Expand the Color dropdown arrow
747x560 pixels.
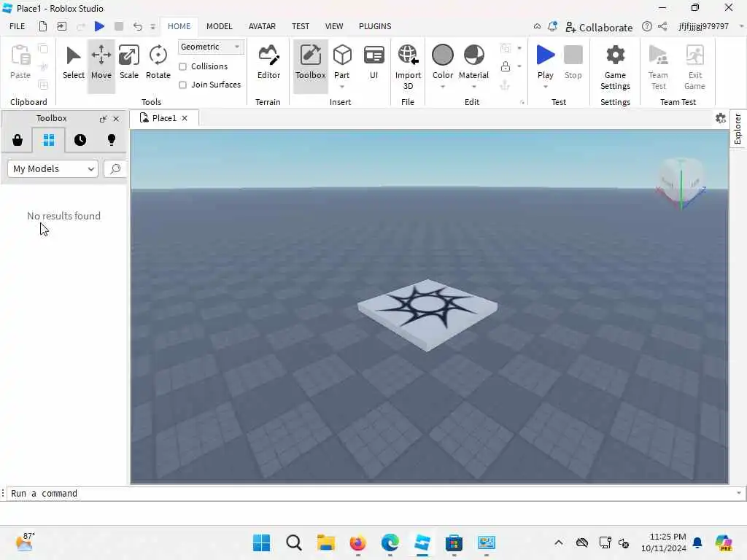[443, 87]
